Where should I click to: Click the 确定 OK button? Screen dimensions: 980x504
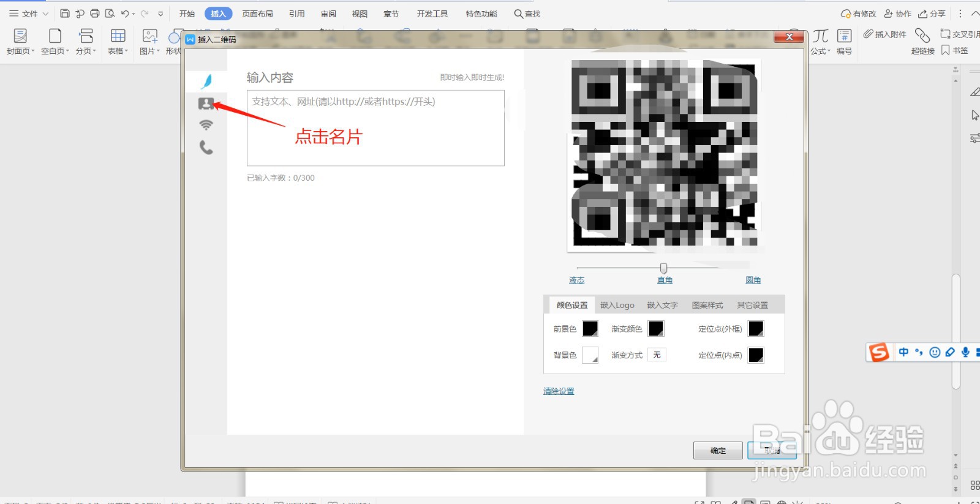(x=718, y=450)
